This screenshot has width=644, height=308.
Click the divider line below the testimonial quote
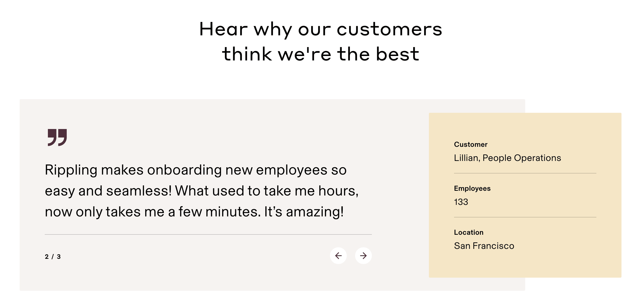pos(208,234)
